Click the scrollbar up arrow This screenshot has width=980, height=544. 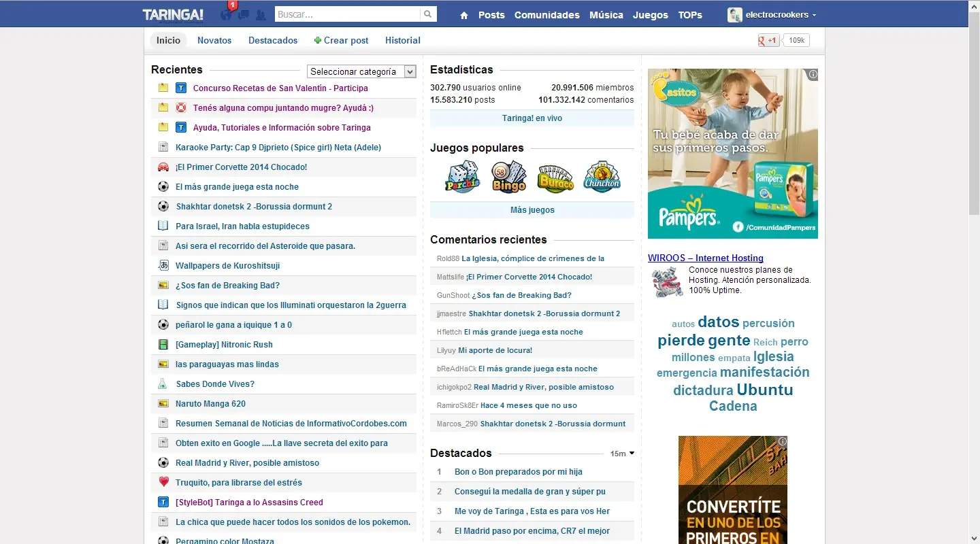click(974, 5)
